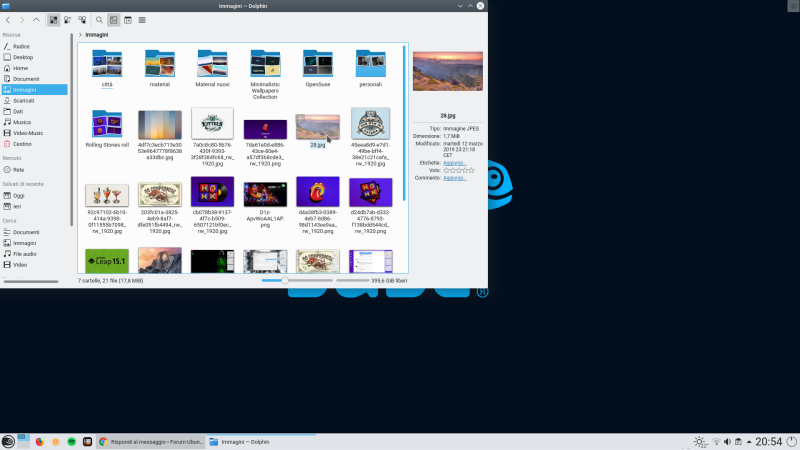Expand breadcrumb chevron before Immagini
Image resolution: width=800 pixels, height=450 pixels.
click(80, 35)
